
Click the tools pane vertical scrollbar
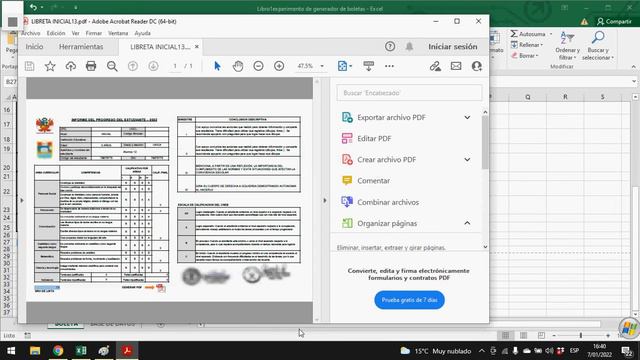(485, 142)
